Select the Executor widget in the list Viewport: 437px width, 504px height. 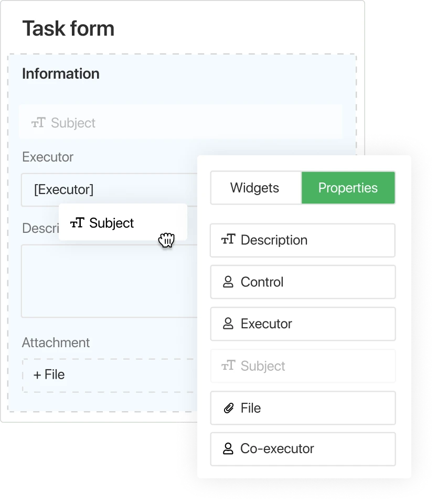(303, 324)
